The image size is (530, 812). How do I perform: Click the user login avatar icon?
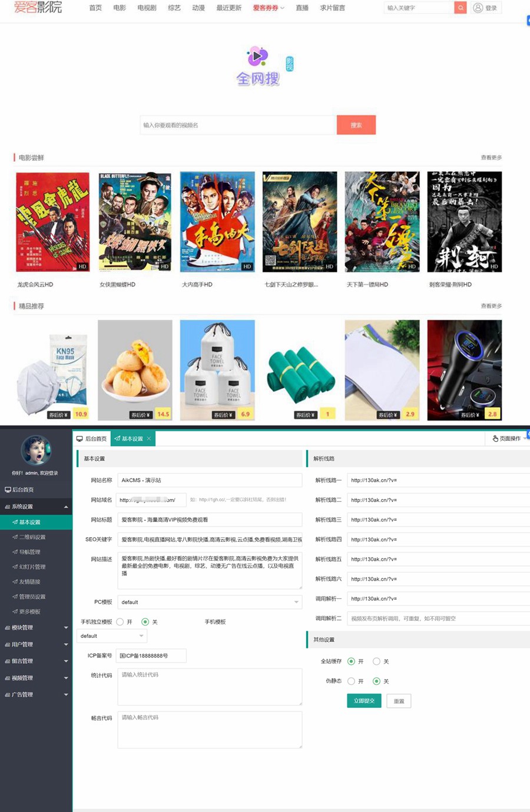coord(478,8)
